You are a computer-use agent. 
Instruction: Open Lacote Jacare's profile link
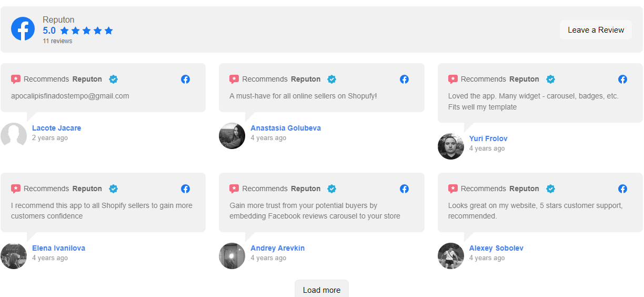(x=56, y=128)
